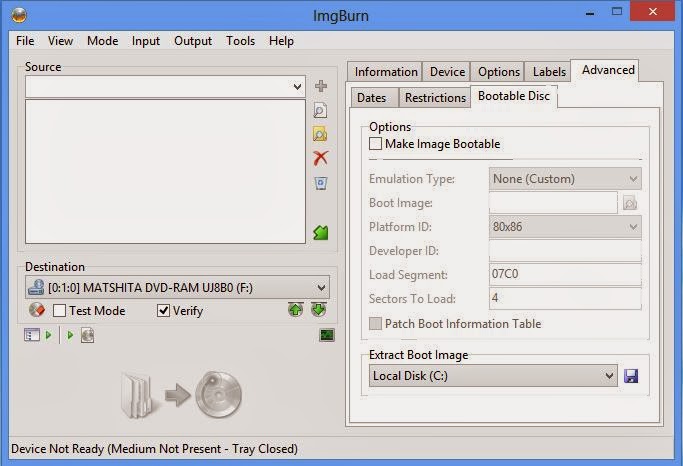Open the Mode menu
683x466 pixels.
pos(102,41)
